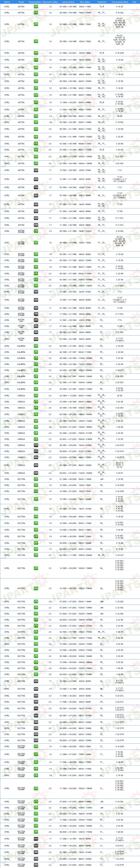
Task: Click petrol icon in Omega X 30 XE row
Action: coord(36,433)
